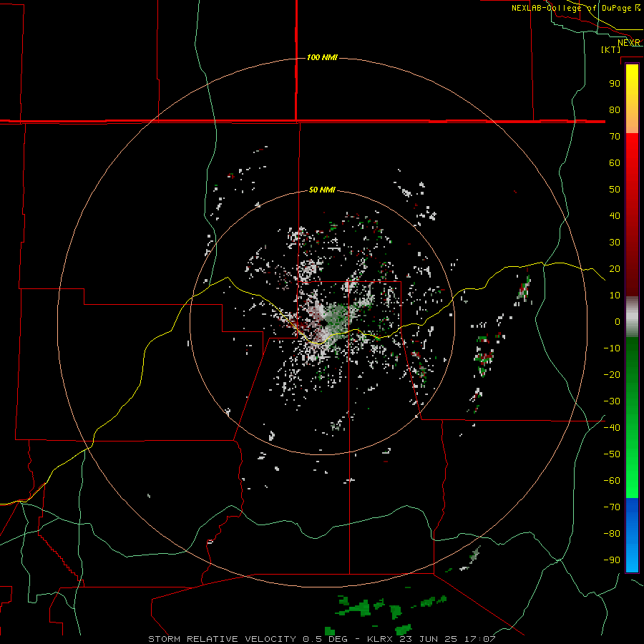The height and width of the screenshot is (644, 644).
Task: Click the -10 scale value
Action: tap(612, 348)
